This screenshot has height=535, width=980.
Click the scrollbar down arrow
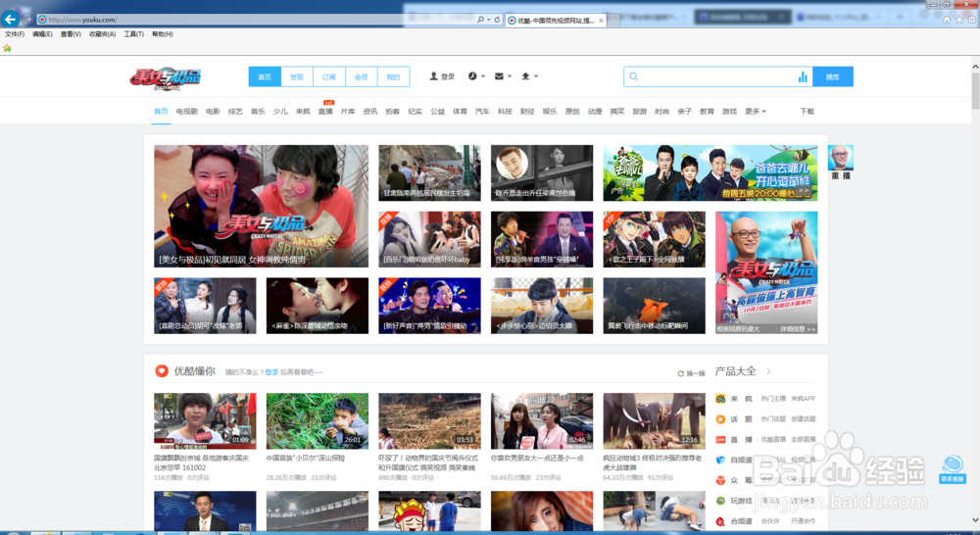pos(975,520)
